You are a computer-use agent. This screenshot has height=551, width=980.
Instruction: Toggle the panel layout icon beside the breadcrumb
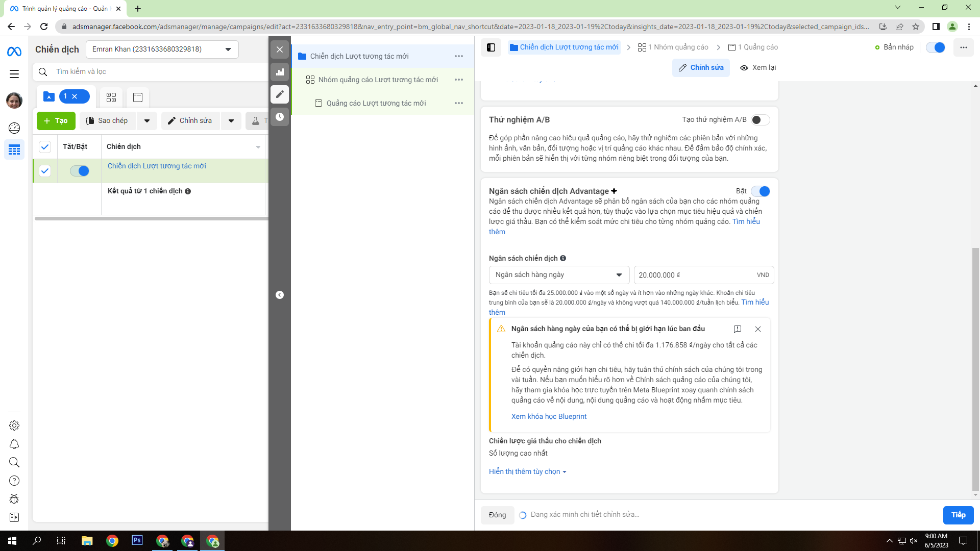click(x=491, y=47)
